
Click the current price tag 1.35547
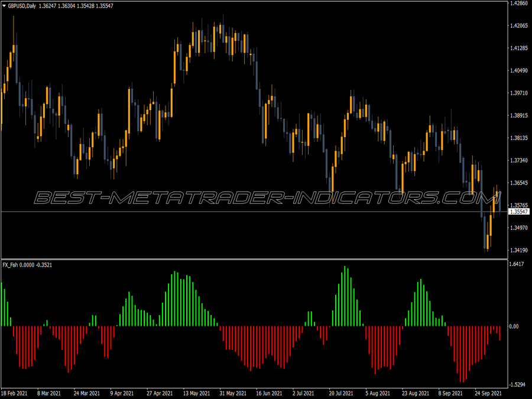click(x=519, y=212)
